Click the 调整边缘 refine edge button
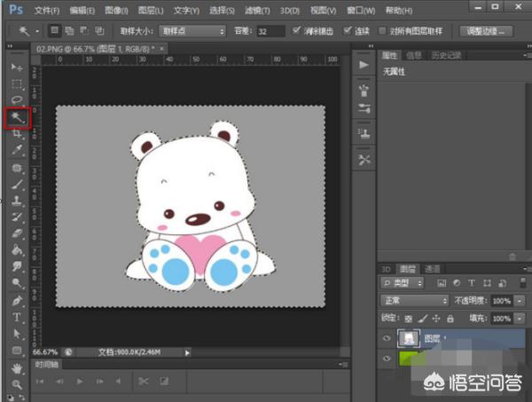Viewport: 532px width, 402px height. coord(486,31)
